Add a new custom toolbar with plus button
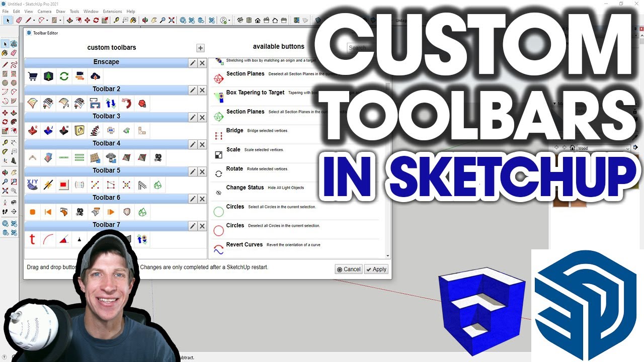Image resolution: width=644 pixels, height=362 pixels. 200,48
